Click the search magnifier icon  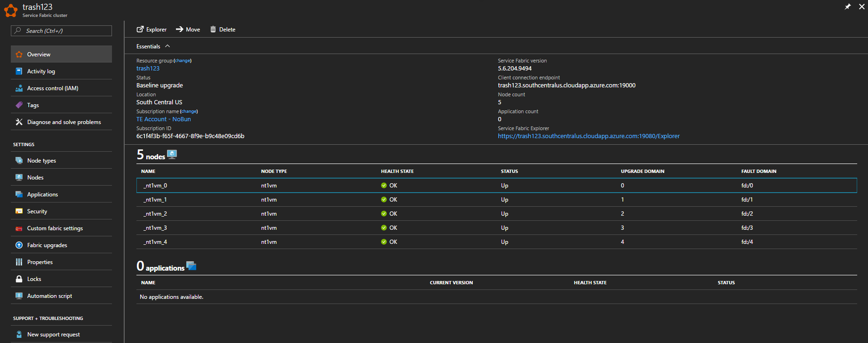(x=18, y=31)
